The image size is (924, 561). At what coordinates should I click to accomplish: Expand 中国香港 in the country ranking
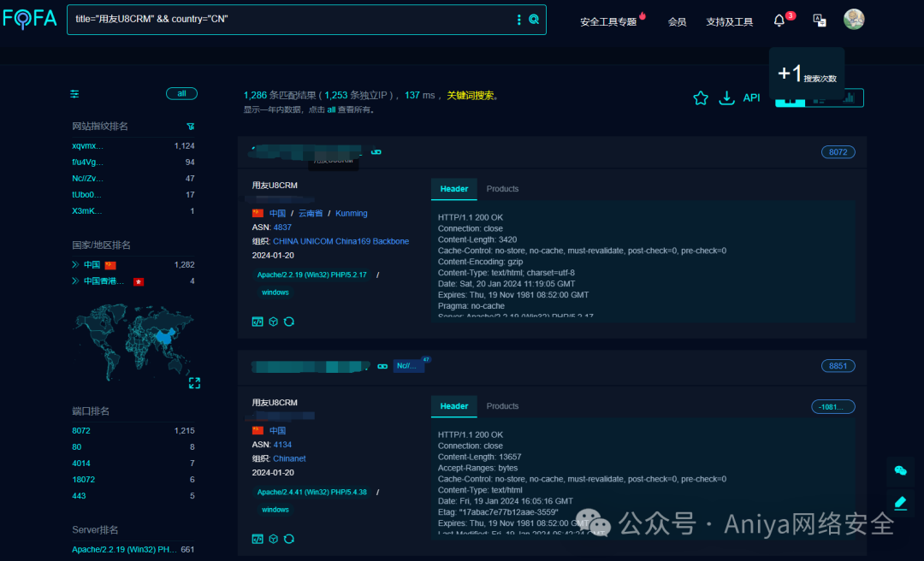77,280
